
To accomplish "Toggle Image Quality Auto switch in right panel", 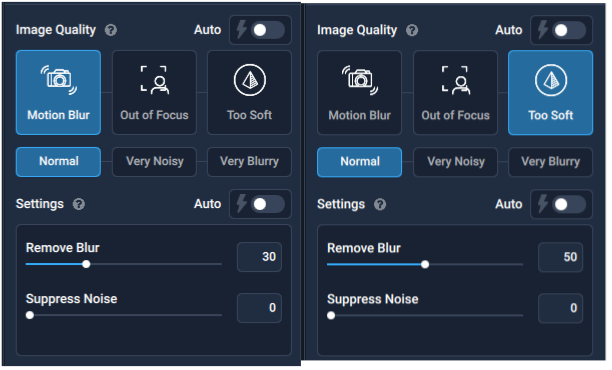I will click(569, 30).
